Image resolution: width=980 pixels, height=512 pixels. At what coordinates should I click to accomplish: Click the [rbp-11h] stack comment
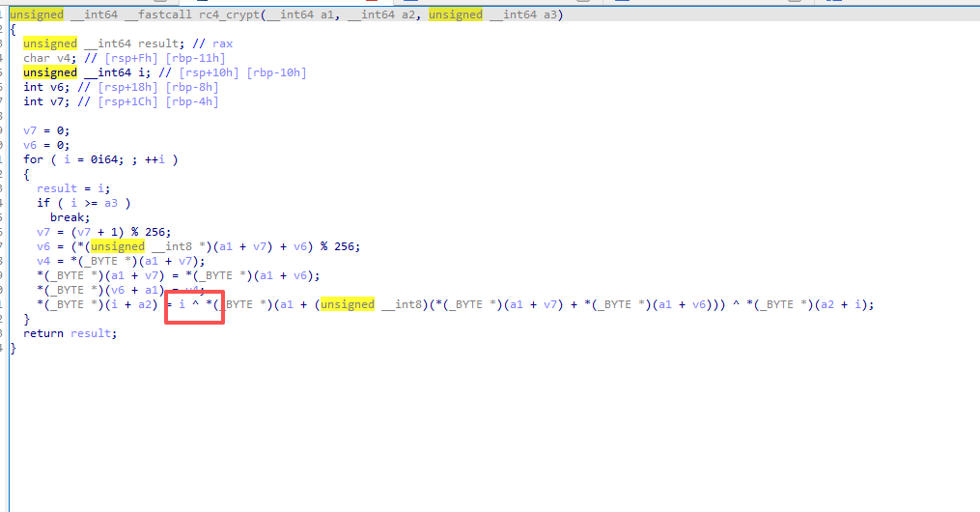coord(195,58)
